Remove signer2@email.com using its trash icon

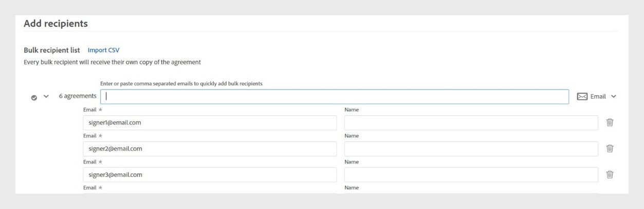coord(610,148)
